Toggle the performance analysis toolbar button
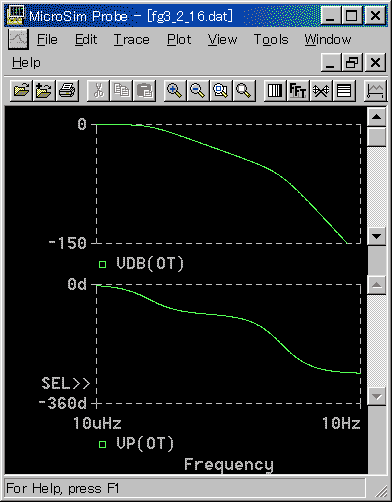This screenshot has width=392, height=502. pos(321,90)
